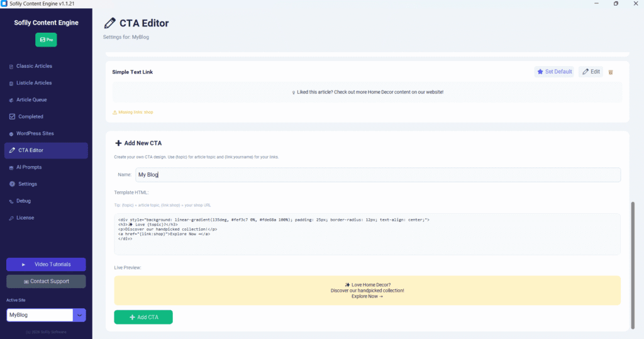The image size is (644, 339).
Task: Click the CTA Name input field
Action: point(378,175)
